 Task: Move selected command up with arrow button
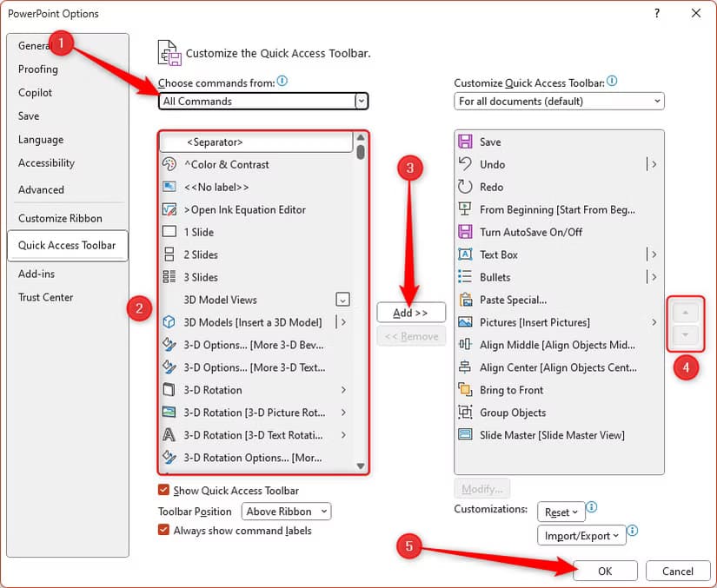pos(685,313)
